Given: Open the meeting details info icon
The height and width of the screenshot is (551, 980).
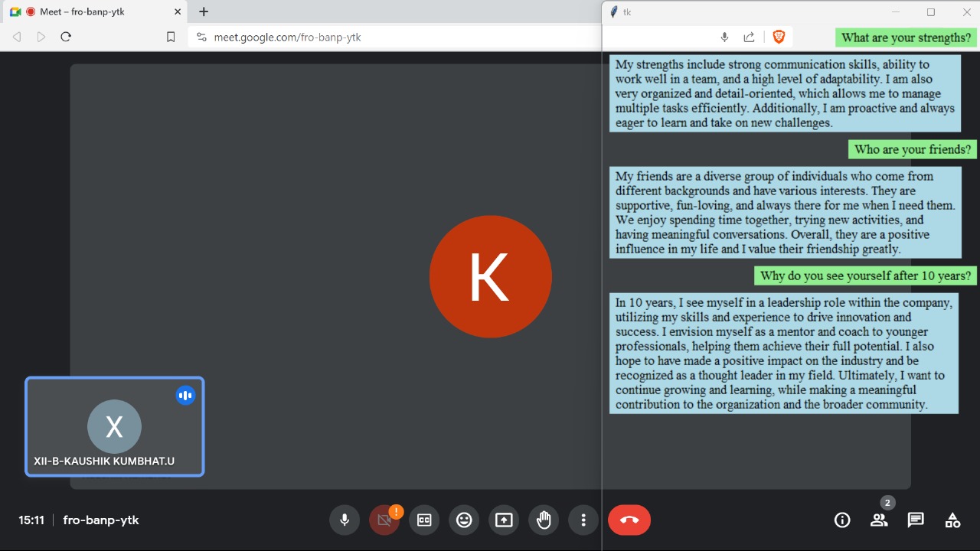Looking at the screenshot, I should coord(842,520).
